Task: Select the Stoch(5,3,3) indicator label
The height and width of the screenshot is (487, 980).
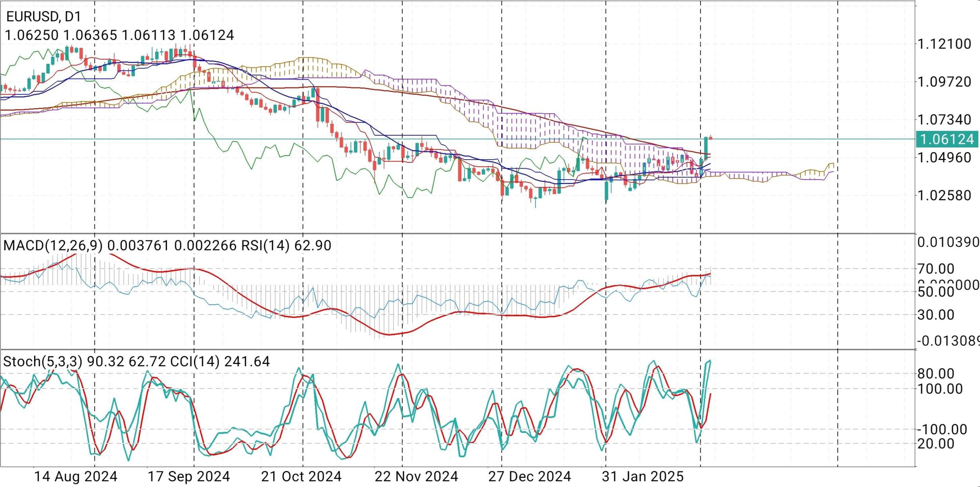Action: point(43,362)
